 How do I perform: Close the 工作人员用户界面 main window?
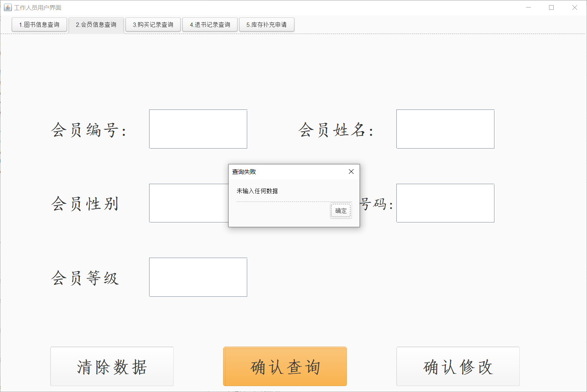click(x=575, y=8)
